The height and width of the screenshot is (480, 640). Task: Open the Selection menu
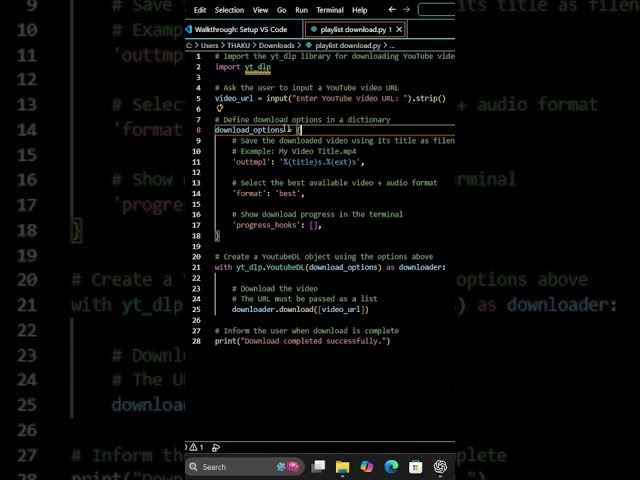[x=229, y=10]
